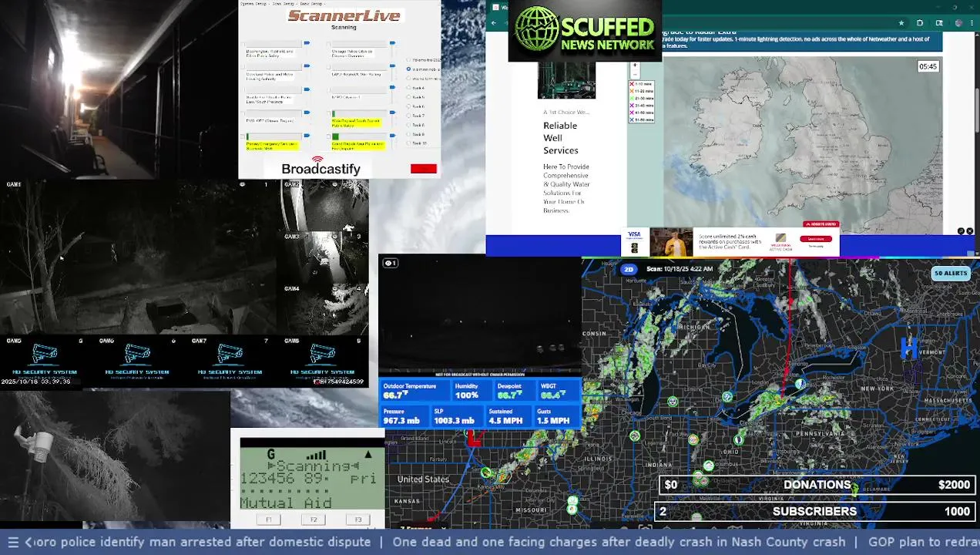
Task: Open the browser profile avatar
Action: tap(958, 23)
